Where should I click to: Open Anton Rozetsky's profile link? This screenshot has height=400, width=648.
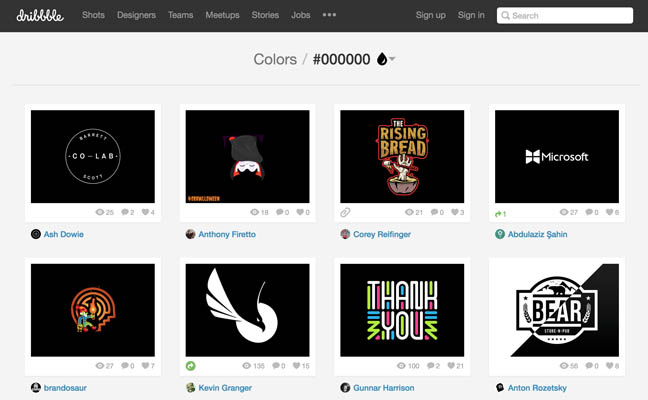[537, 388]
